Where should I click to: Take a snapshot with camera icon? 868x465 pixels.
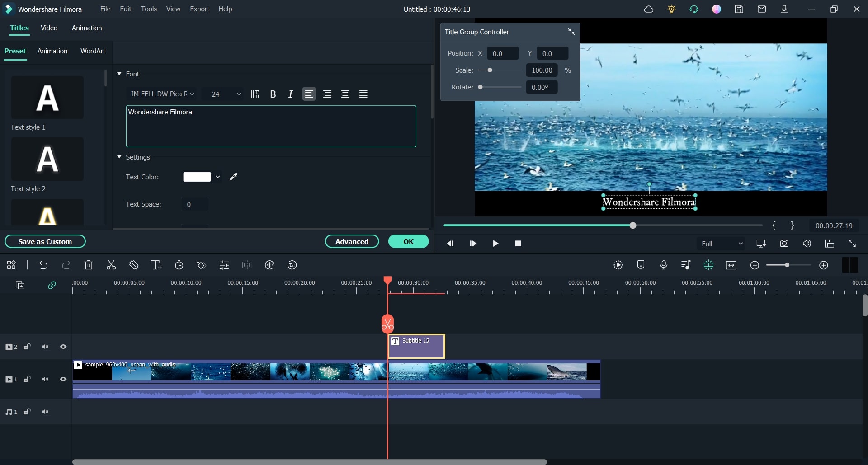pyautogui.click(x=784, y=244)
